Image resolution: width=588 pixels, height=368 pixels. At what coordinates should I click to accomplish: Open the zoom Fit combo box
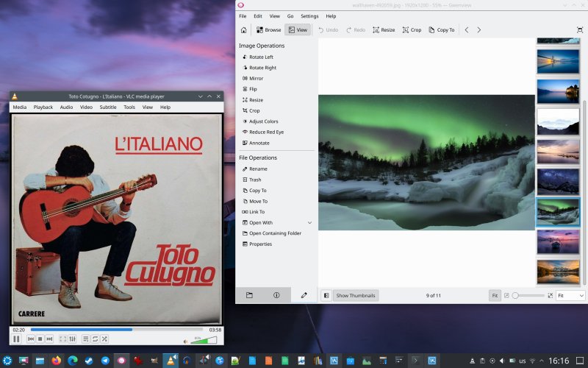[x=570, y=296]
